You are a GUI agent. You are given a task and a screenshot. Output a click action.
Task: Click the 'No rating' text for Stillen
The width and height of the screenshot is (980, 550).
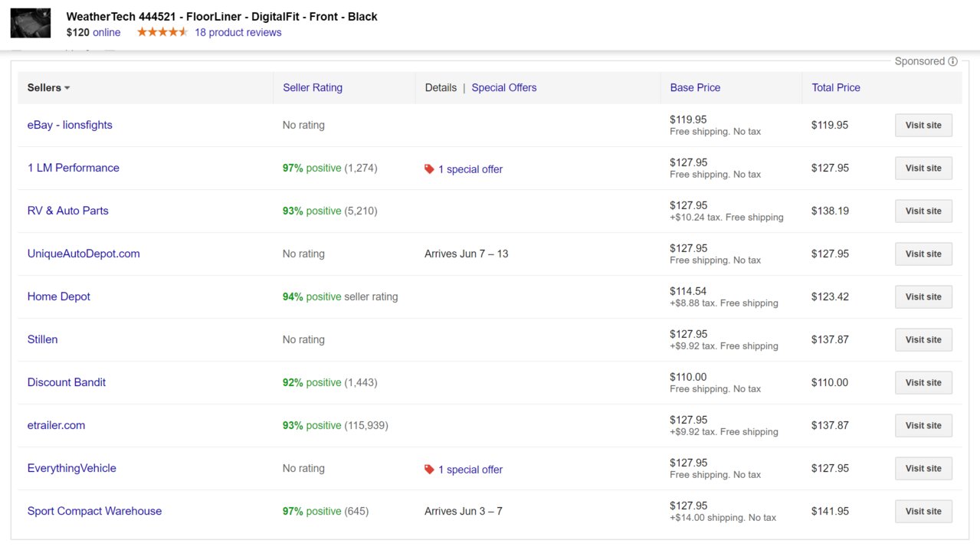tap(303, 339)
